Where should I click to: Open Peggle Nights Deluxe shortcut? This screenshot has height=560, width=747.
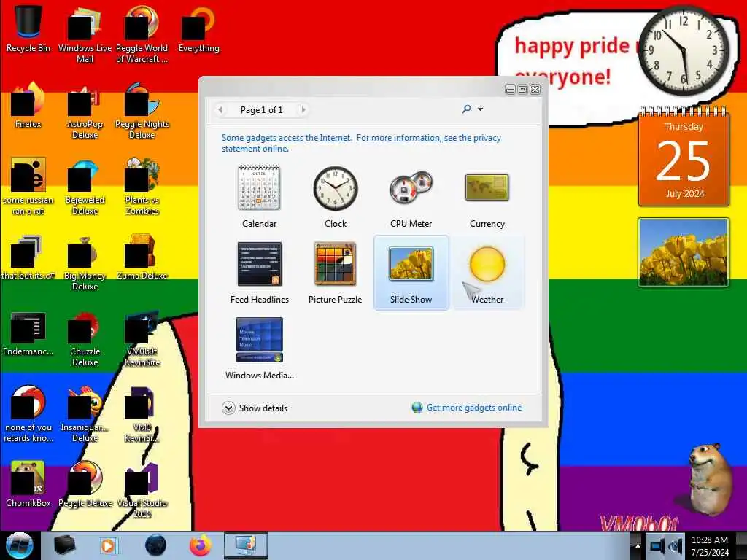pyautogui.click(x=142, y=111)
